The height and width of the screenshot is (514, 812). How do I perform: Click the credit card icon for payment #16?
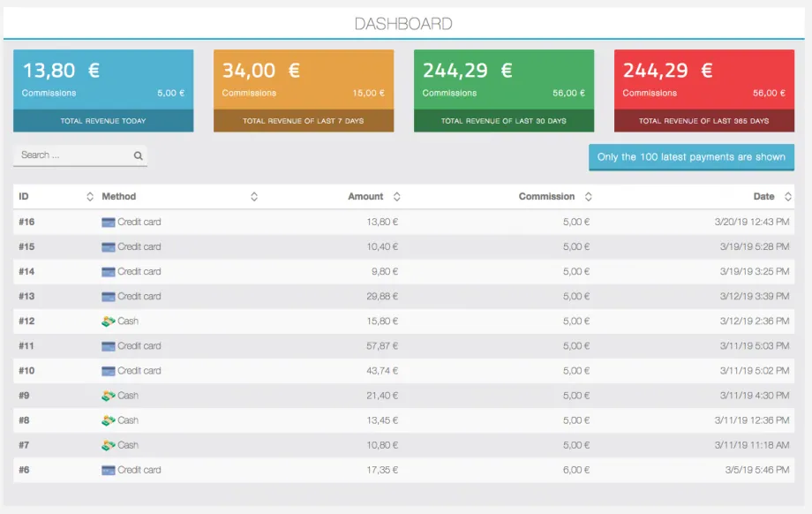109,223
